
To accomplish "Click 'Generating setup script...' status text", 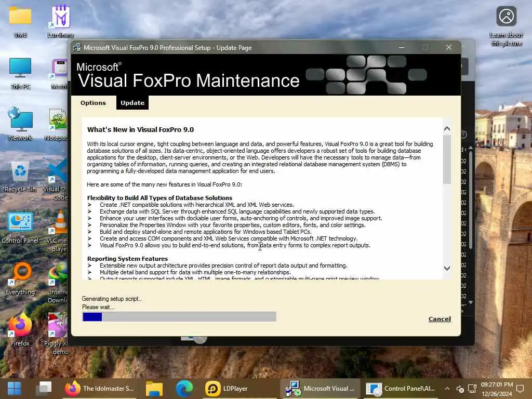I will [x=112, y=299].
